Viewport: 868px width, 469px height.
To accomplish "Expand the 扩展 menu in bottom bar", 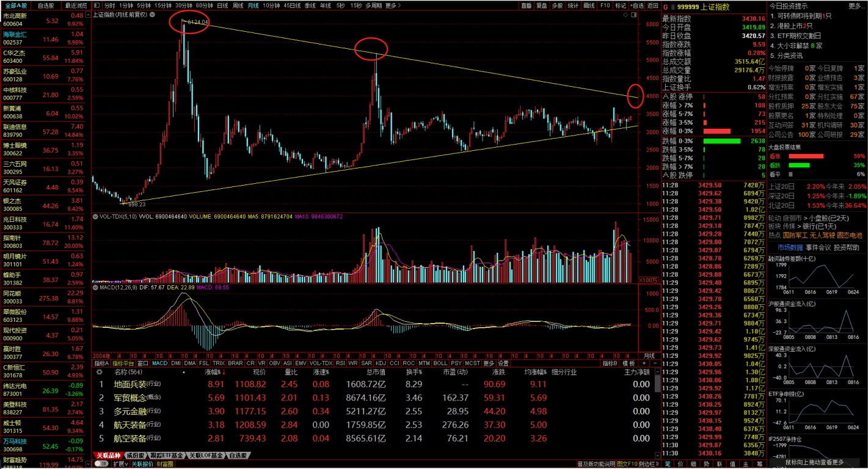I will (120, 464).
